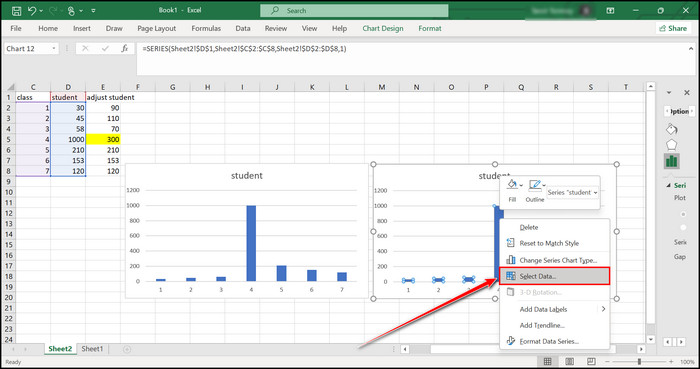Open the File tab
This screenshot has height=369, width=700.
[16, 28]
